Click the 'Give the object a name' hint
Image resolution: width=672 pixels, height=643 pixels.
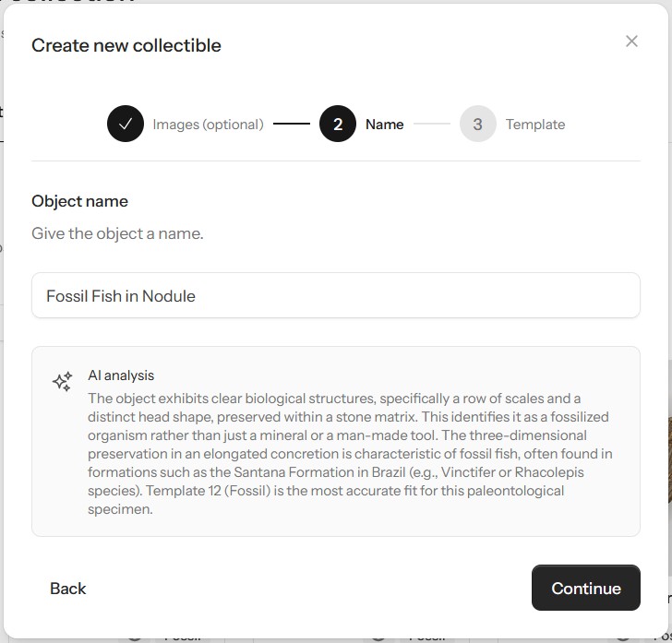117,233
